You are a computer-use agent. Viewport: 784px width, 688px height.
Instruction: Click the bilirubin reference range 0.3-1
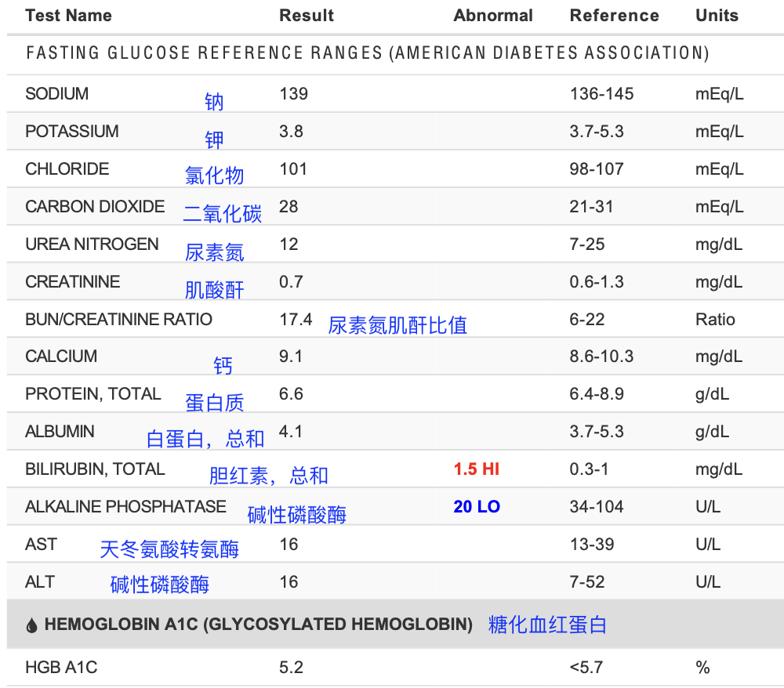(589, 469)
